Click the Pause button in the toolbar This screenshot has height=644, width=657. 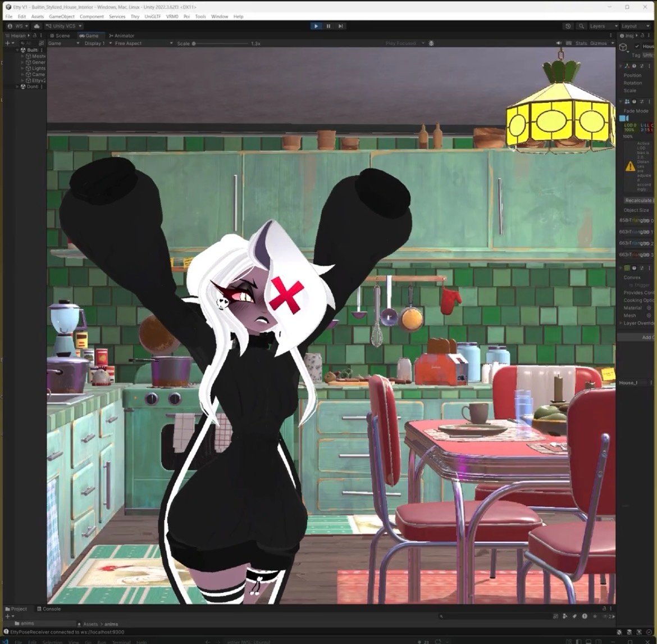[328, 26]
